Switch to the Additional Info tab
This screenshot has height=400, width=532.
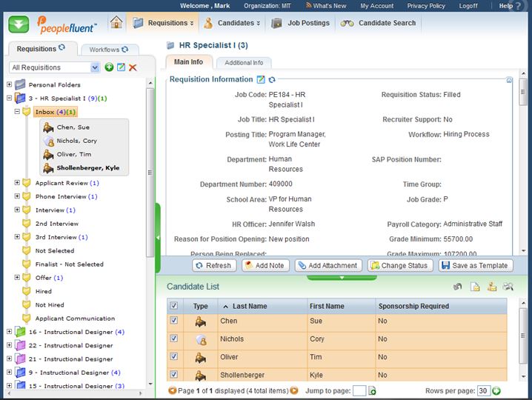pos(244,63)
